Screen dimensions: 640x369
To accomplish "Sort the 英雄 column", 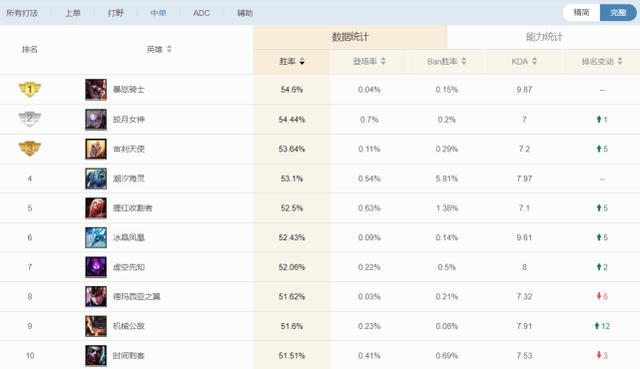I will [x=159, y=49].
